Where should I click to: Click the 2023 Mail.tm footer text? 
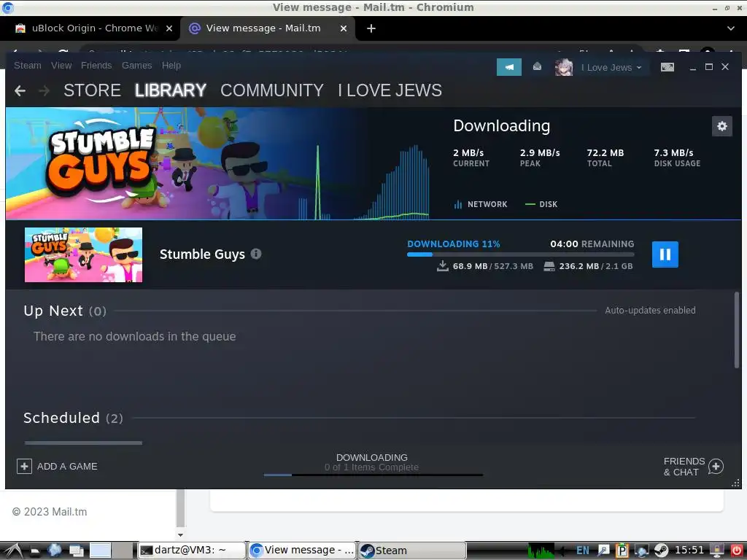pyautogui.click(x=50, y=511)
